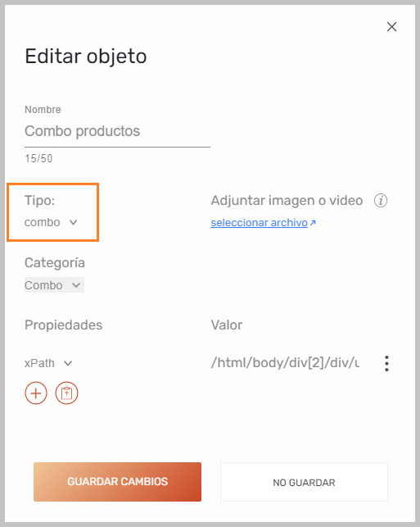Select the combo text under Tipo
The height and width of the screenshot is (527, 420).
pyautogui.click(x=43, y=222)
